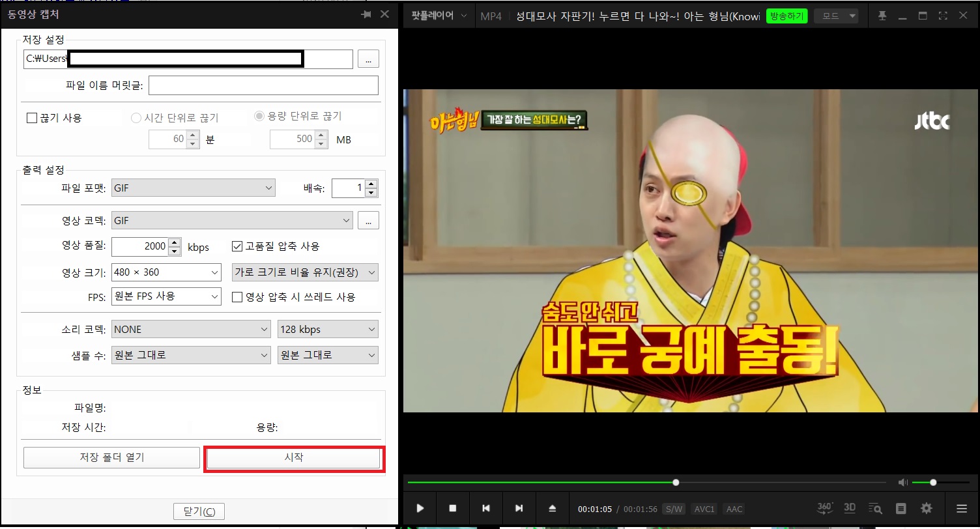980x529 pixels.
Task: Browse for save folder with ... button
Action: coord(368,59)
